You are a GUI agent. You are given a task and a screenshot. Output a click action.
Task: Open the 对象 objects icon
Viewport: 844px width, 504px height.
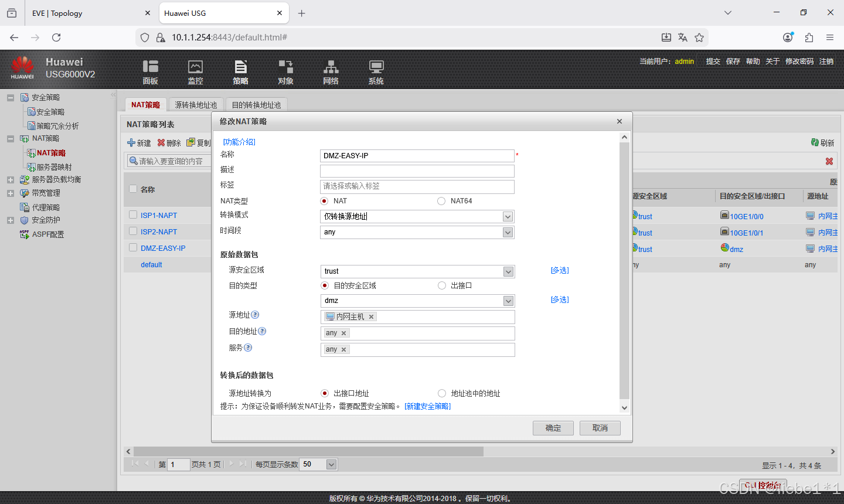point(285,71)
